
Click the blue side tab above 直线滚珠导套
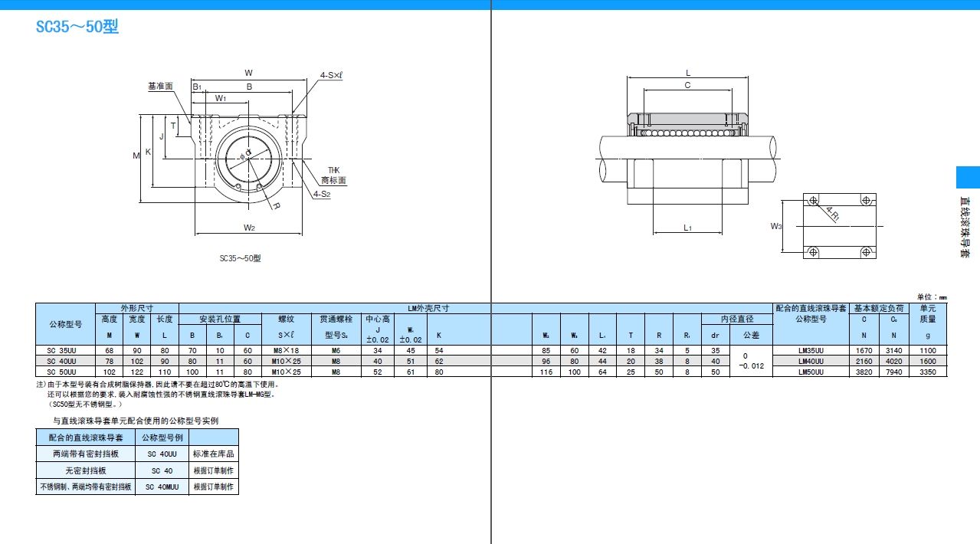click(x=968, y=177)
